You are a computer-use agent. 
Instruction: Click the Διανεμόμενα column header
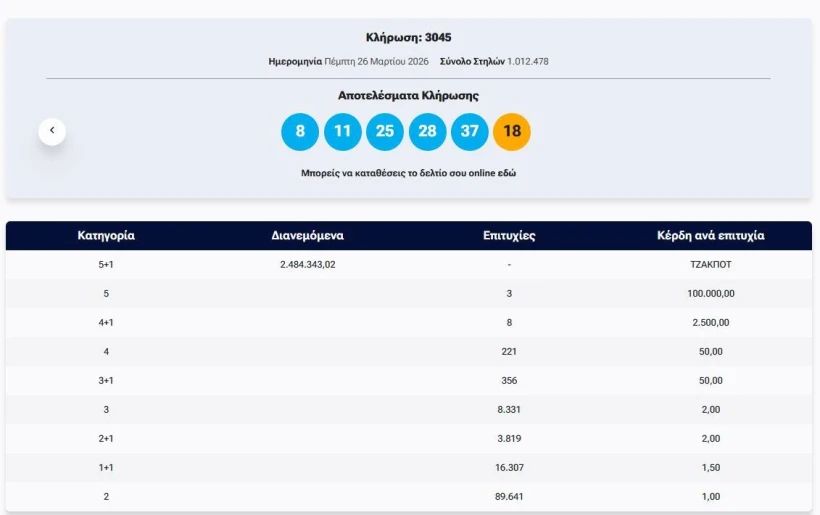(308, 236)
